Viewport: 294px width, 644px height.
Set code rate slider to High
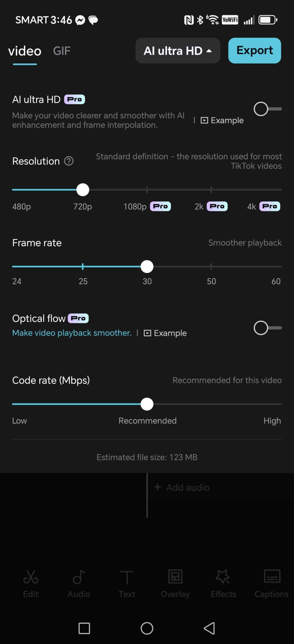(x=281, y=404)
